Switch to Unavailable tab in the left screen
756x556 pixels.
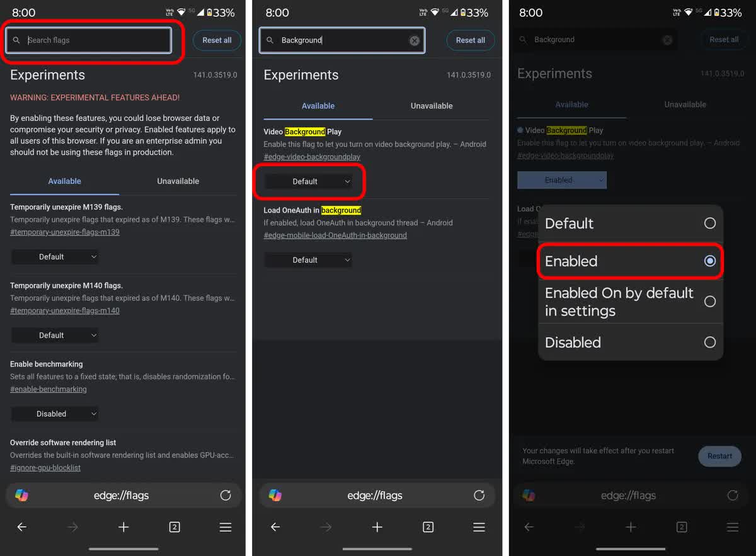[x=178, y=181]
